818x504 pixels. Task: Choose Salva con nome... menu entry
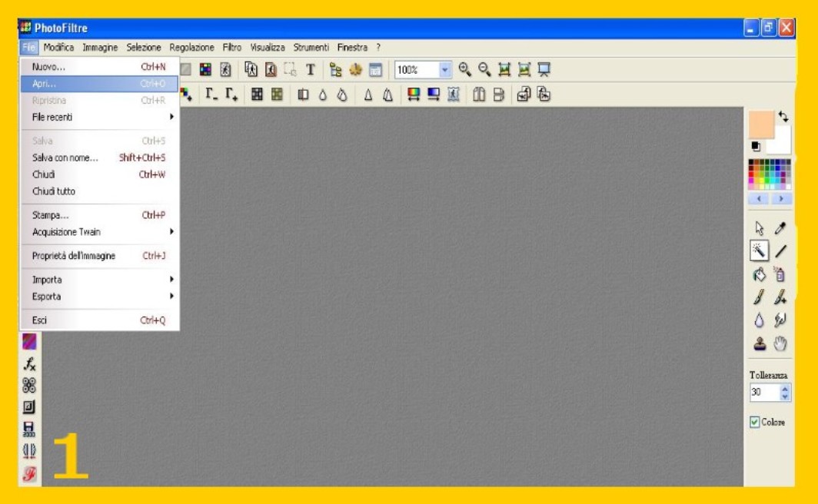(100, 158)
